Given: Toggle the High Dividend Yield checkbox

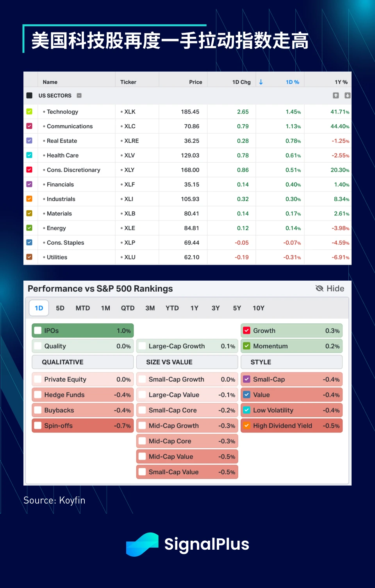Looking at the screenshot, I should click(x=246, y=425).
